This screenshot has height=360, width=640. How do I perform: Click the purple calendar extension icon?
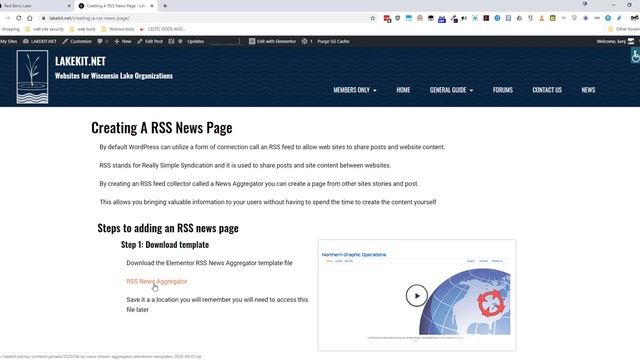(442, 19)
